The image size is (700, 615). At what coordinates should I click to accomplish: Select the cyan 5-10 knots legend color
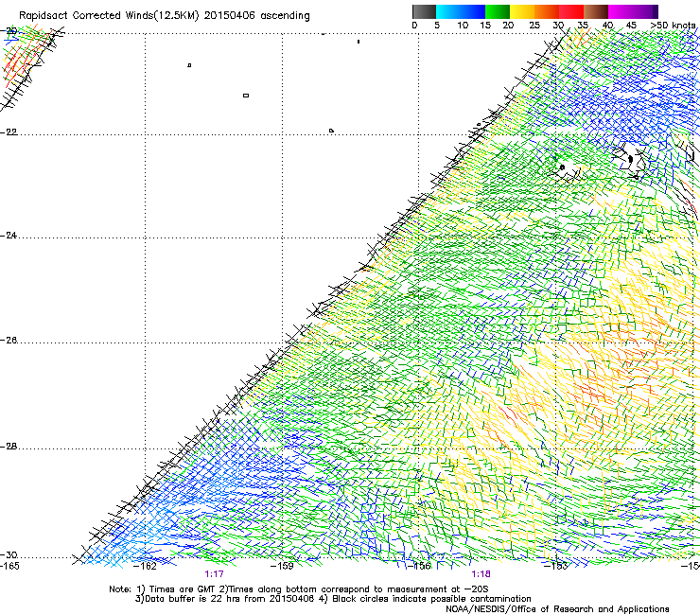[448, 11]
